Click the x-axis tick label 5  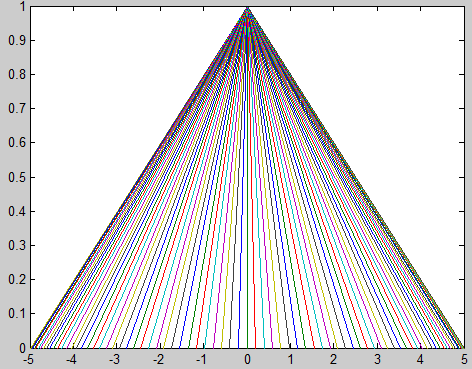point(464,360)
